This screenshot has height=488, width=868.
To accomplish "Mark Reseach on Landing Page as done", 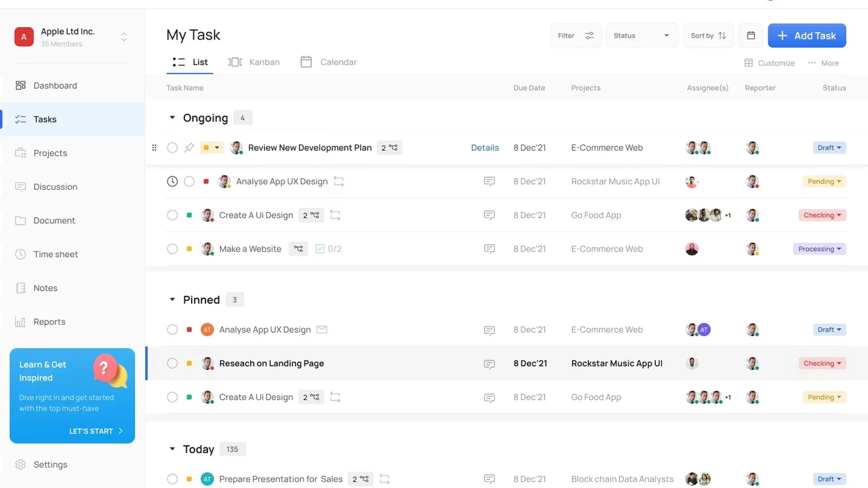I will pyautogui.click(x=172, y=363).
